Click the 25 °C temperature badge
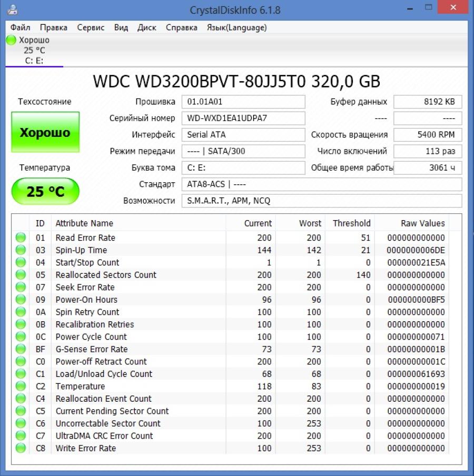The width and height of the screenshot is (474, 476). (45, 192)
